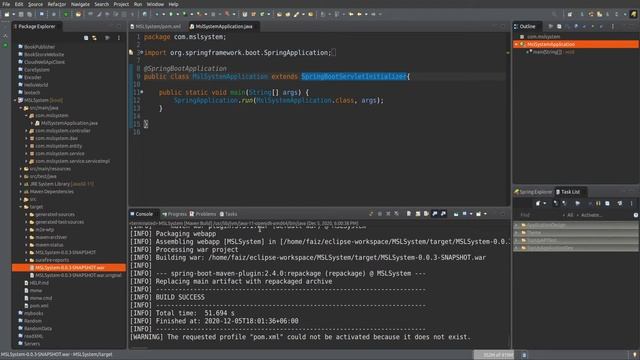Select MSLSystem-0.0.3-SNAPSHOT.war file

[69, 268]
